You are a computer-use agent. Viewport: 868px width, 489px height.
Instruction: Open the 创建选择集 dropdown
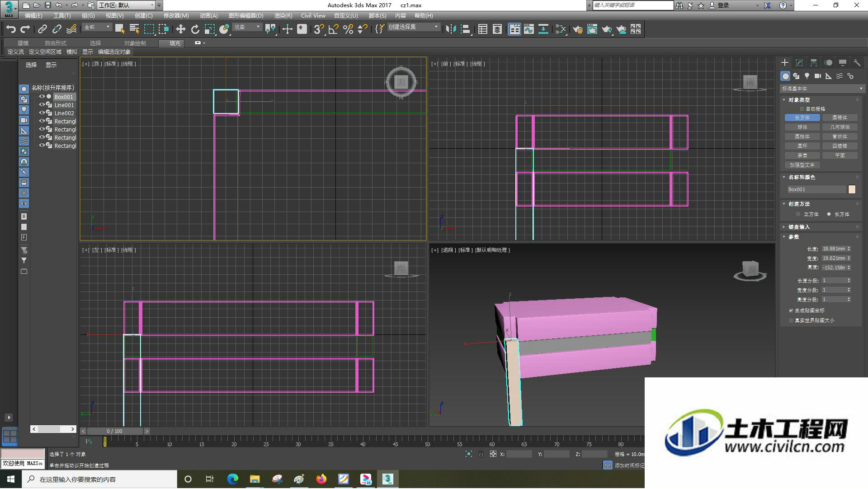(x=414, y=27)
